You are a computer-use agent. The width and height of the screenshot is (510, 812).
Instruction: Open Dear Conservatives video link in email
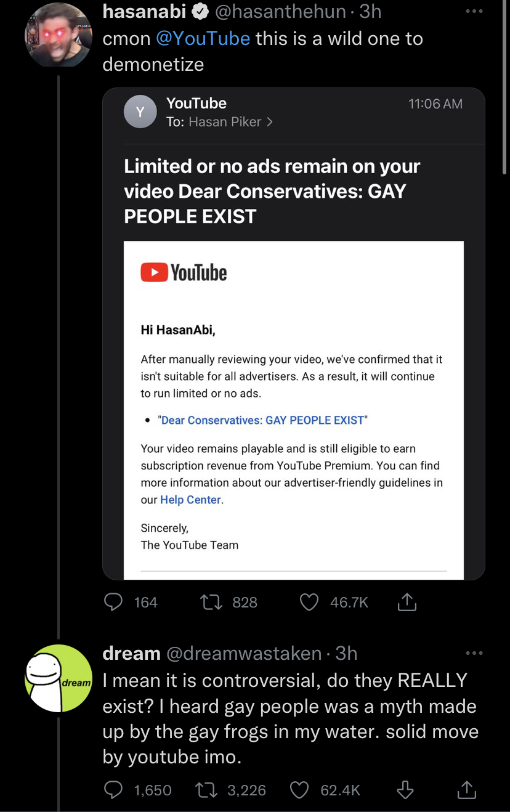coord(262,420)
